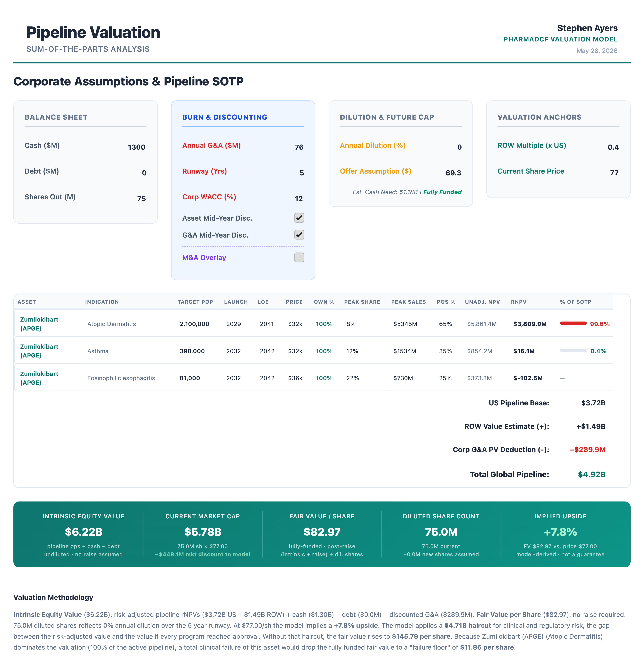Enable the M&A Overlay checkbox
644x666 pixels.
click(x=299, y=257)
